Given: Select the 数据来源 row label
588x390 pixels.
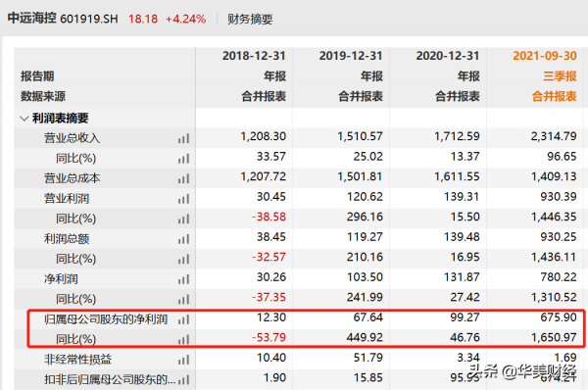Looking at the screenshot, I should pyautogui.click(x=43, y=96).
